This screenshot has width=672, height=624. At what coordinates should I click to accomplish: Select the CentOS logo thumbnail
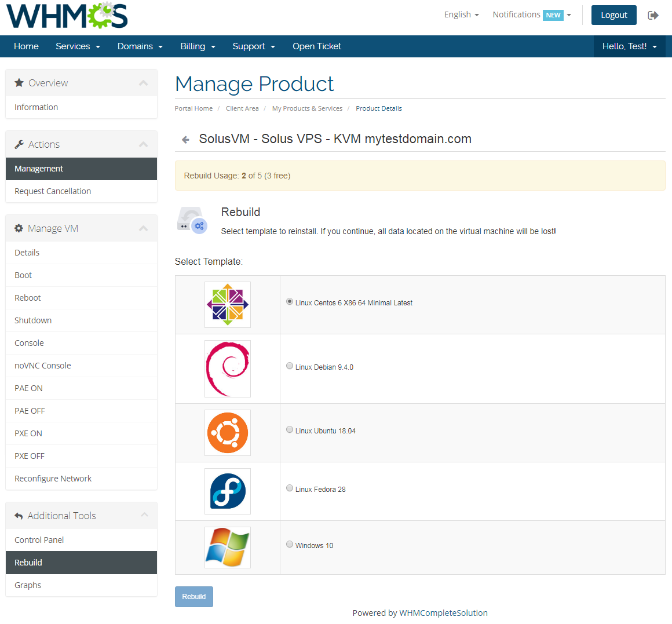click(x=227, y=304)
